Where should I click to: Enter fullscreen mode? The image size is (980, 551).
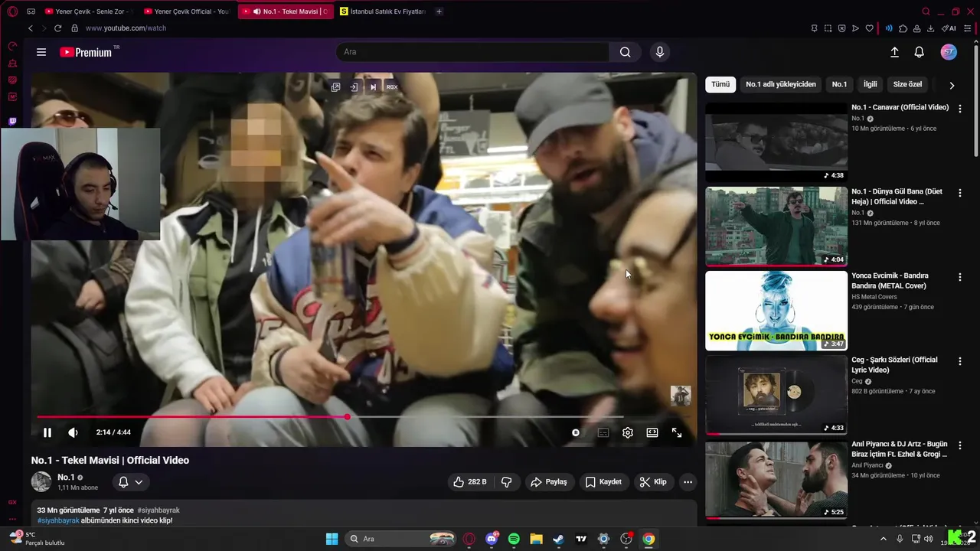[677, 432]
